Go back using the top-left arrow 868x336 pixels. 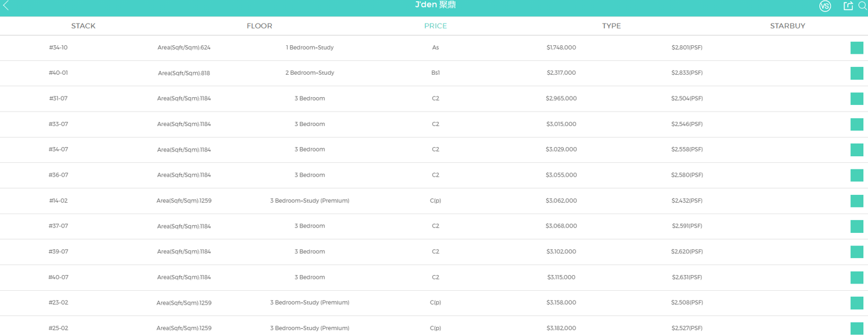click(6, 6)
